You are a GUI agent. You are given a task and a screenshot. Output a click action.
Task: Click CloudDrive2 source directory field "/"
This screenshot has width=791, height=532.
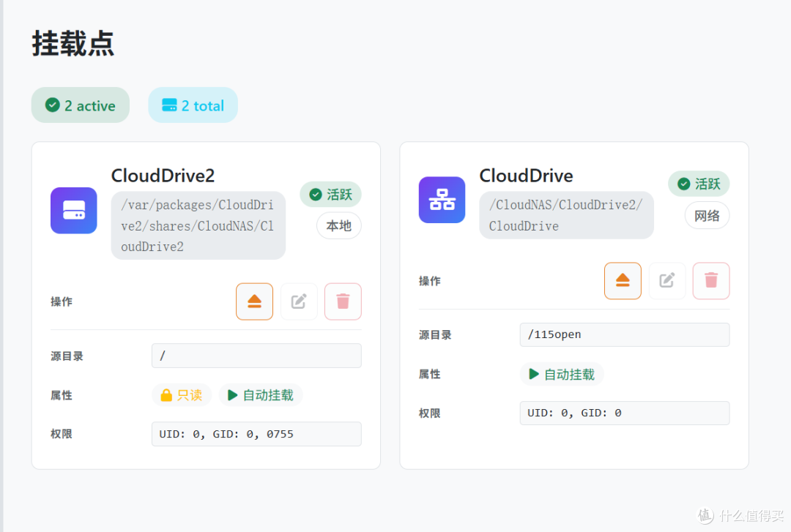pyautogui.click(x=256, y=356)
